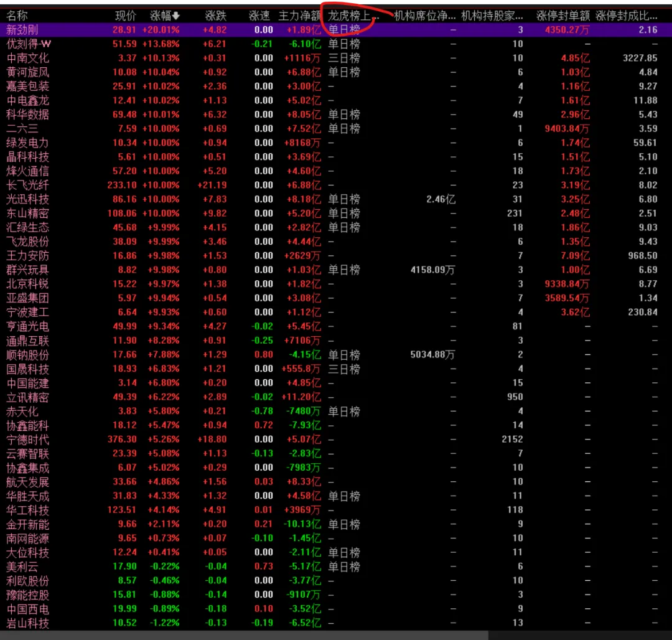Sort by the 主力净额 column header
The image size is (672, 640).
tap(299, 16)
